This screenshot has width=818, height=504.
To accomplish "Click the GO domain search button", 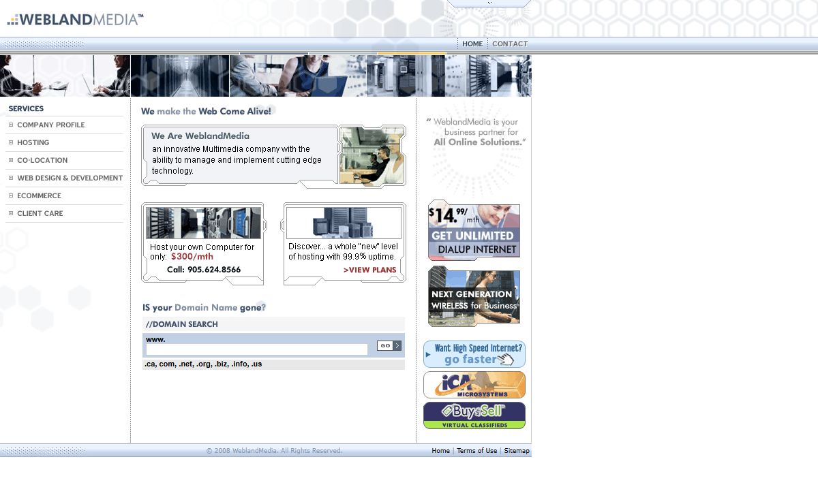I will pos(389,346).
